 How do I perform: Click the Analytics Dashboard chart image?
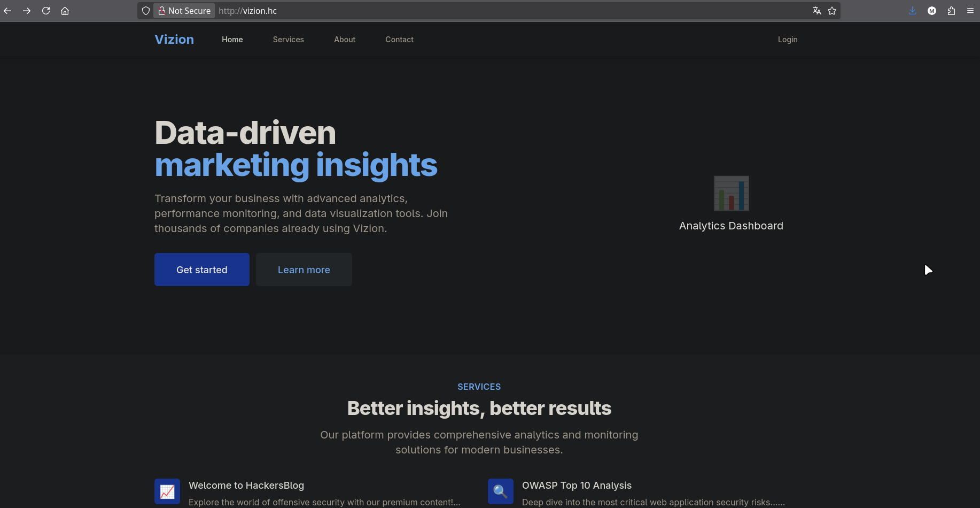click(x=731, y=194)
